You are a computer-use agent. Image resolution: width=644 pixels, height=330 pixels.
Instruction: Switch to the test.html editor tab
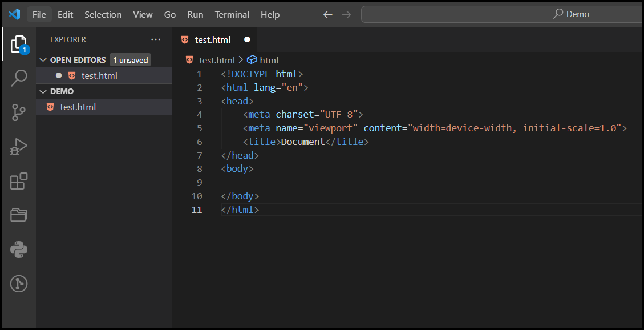[x=212, y=39]
